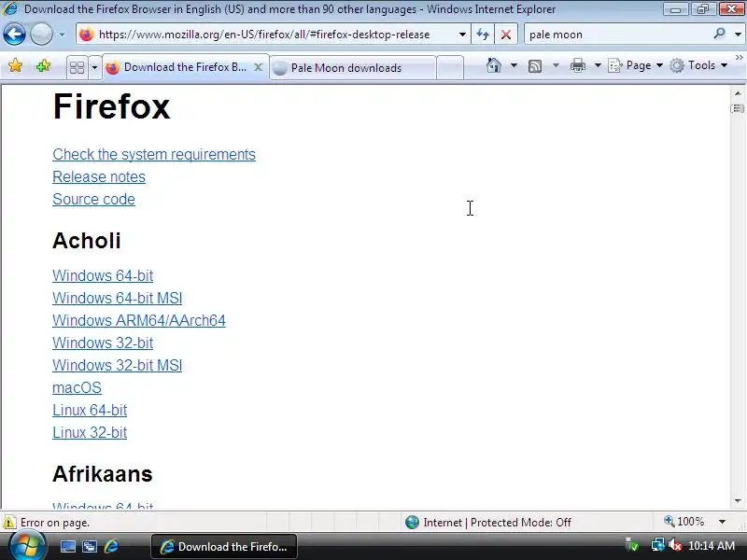The height and width of the screenshot is (560, 747).
Task: Expand the Print options dropdown arrow
Action: click(598, 65)
